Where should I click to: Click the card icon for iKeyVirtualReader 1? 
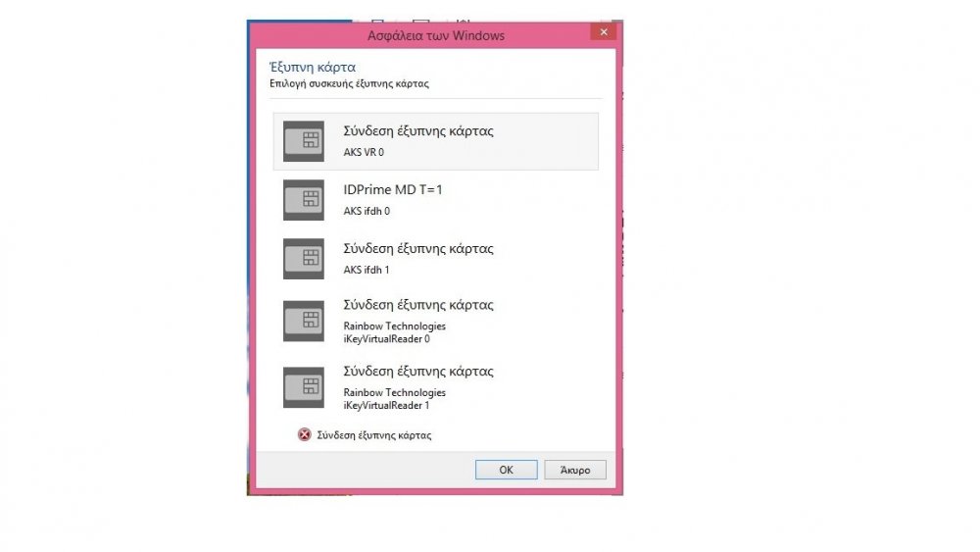click(304, 387)
